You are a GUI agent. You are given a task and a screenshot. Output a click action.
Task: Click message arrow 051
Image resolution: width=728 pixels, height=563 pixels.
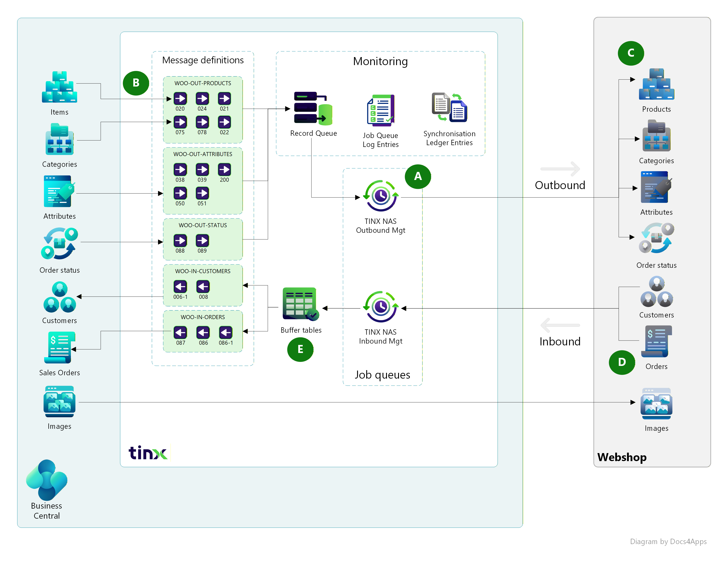[x=202, y=193]
